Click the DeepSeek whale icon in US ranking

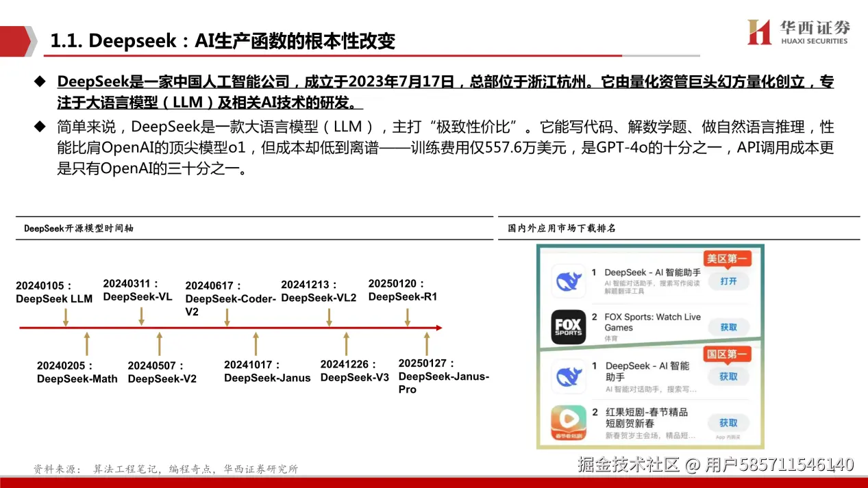point(569,281)
